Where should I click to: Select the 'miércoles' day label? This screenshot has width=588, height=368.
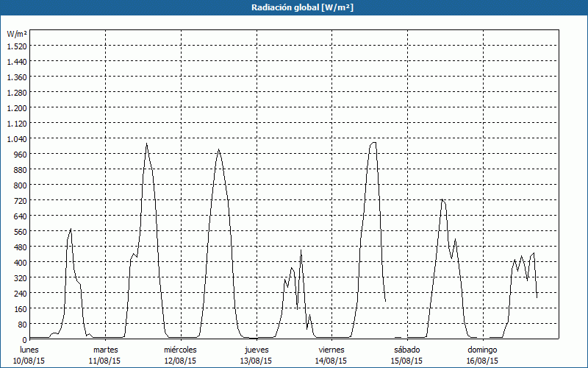(180, 350)
